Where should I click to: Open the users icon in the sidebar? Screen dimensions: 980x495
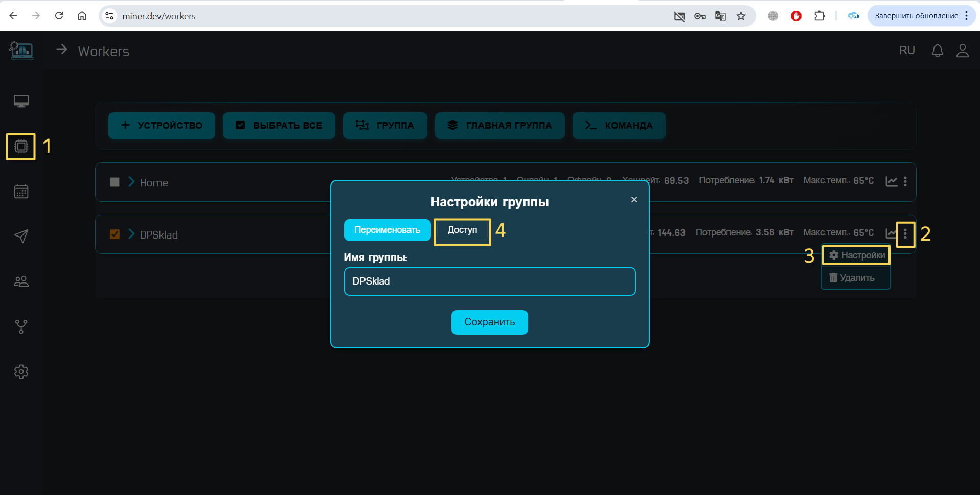pyautogui.click(x=20, y=280)
